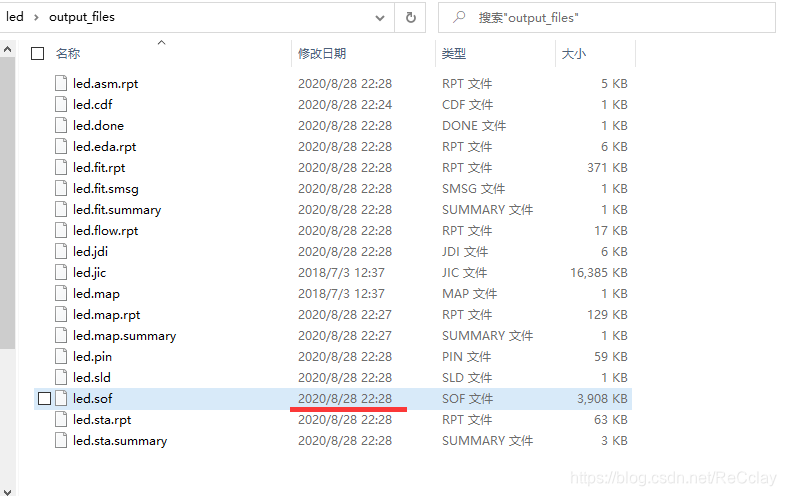Sort files by 名称 column

[68, 53]
